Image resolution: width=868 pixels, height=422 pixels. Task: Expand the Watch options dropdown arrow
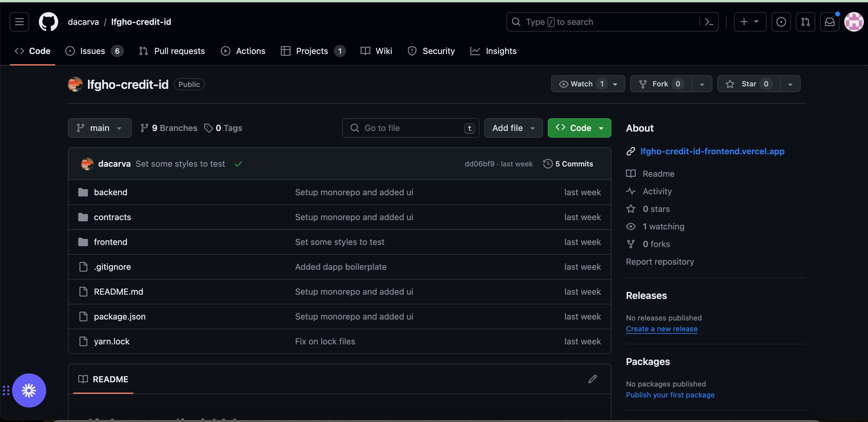coord(615,84)
